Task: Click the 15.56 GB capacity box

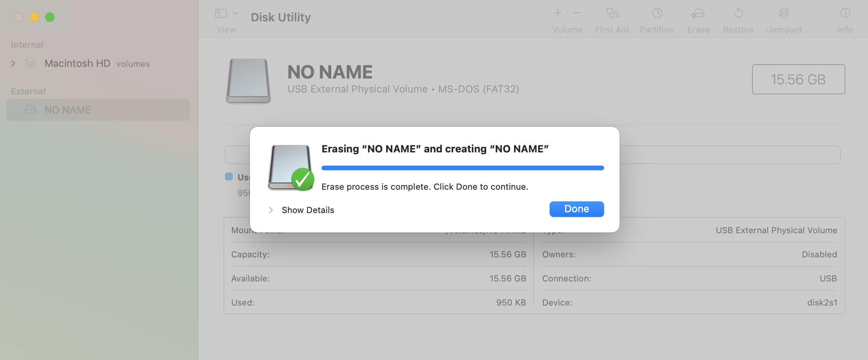Action: (798, 79)
